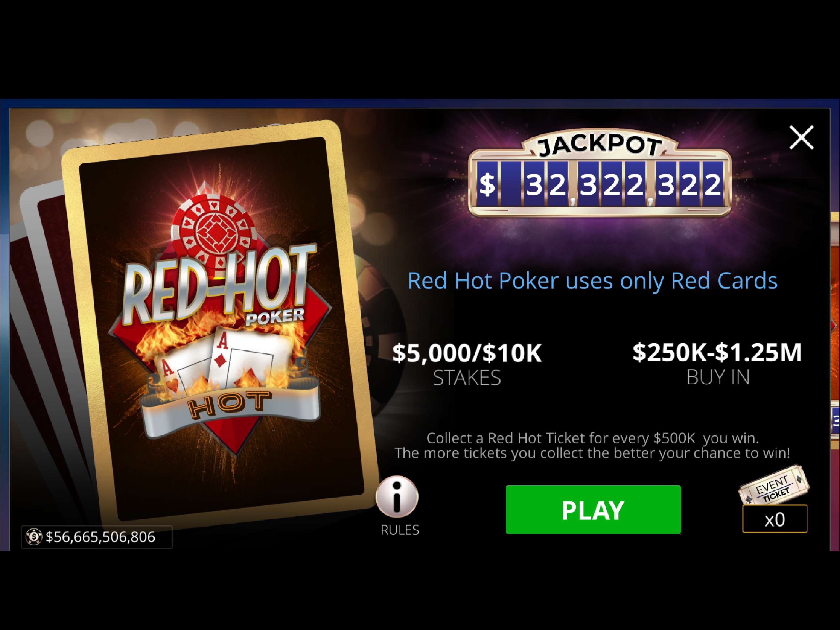
Task: Click the Event Ticket icon
Action: 774,485
